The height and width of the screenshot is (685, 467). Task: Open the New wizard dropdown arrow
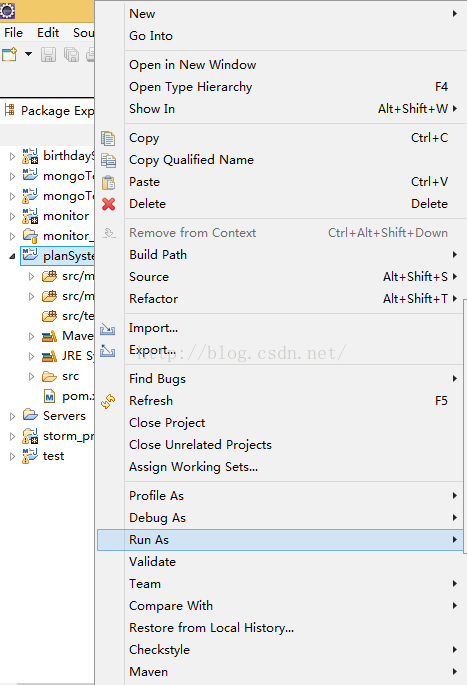point(28,54)
